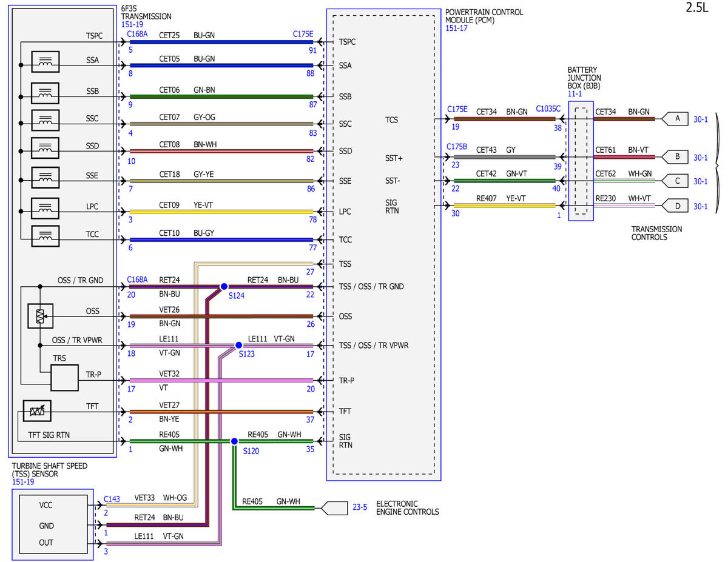Viewport: 728px width, 562px height.
Task: Click the C168A connector label at TSPC
Action: [137, 35]
